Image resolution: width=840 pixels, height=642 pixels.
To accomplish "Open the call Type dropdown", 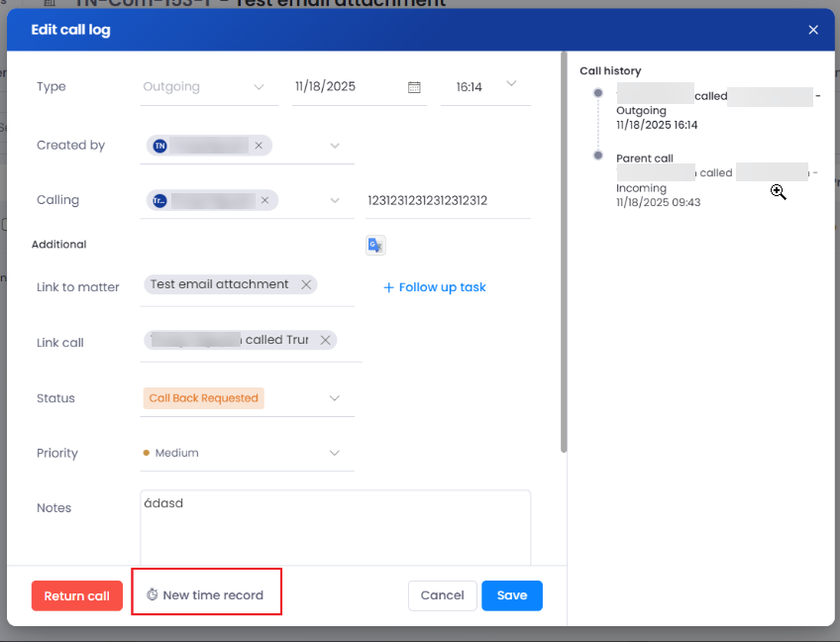I will point(260,87).
